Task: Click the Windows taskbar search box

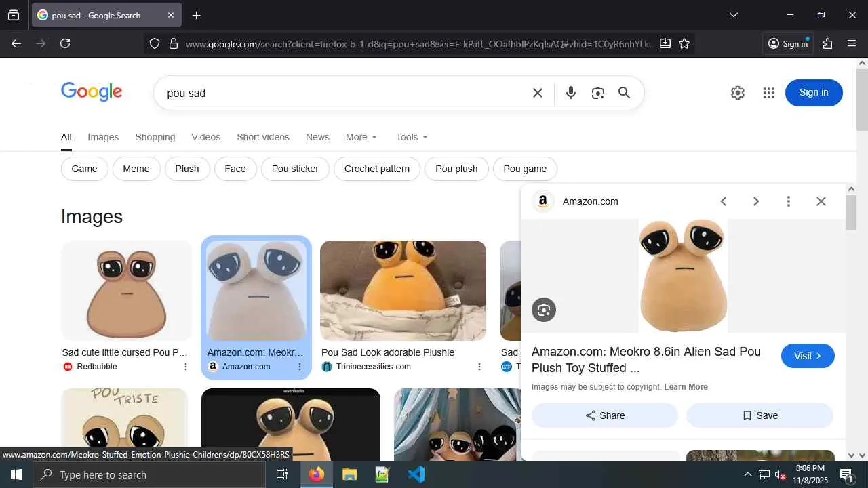Action: [x=149, y=474]
